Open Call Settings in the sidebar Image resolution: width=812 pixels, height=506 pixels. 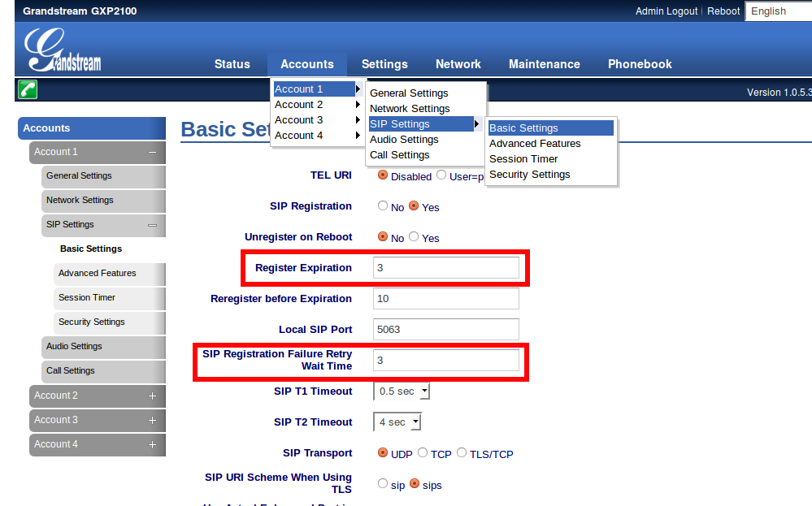103,371
